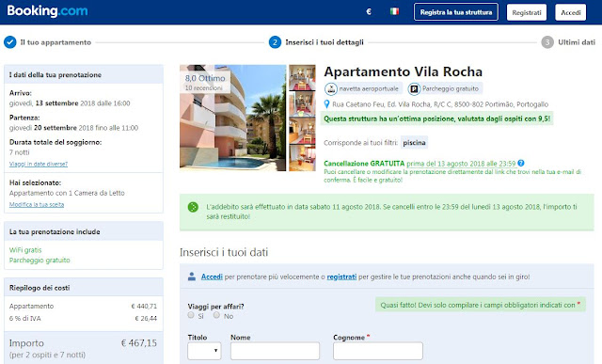Viewport: 602px width, 364px height.
Task: Click the help question mark icon
Action: (521, 163)
